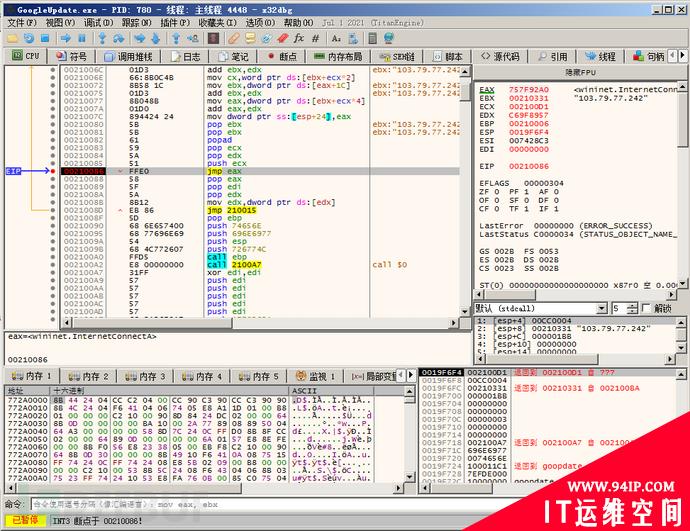The height and width of the screenshot is (531, 690).
Task: Click the Step Into toolbar icon
Action: [102, 38]
